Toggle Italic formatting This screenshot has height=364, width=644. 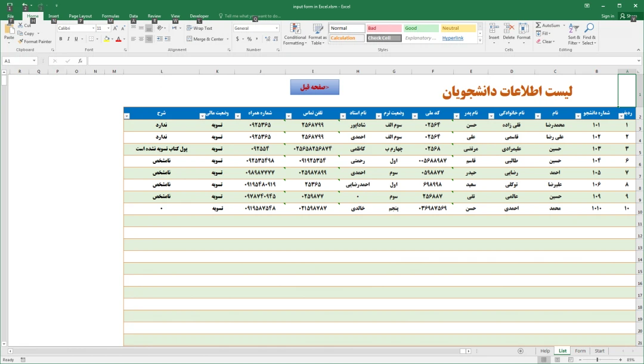tap(68, 39)
